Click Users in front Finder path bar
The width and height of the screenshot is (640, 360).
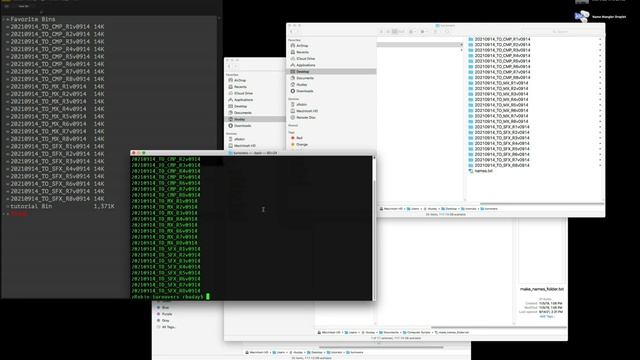(x=413, y=209)
